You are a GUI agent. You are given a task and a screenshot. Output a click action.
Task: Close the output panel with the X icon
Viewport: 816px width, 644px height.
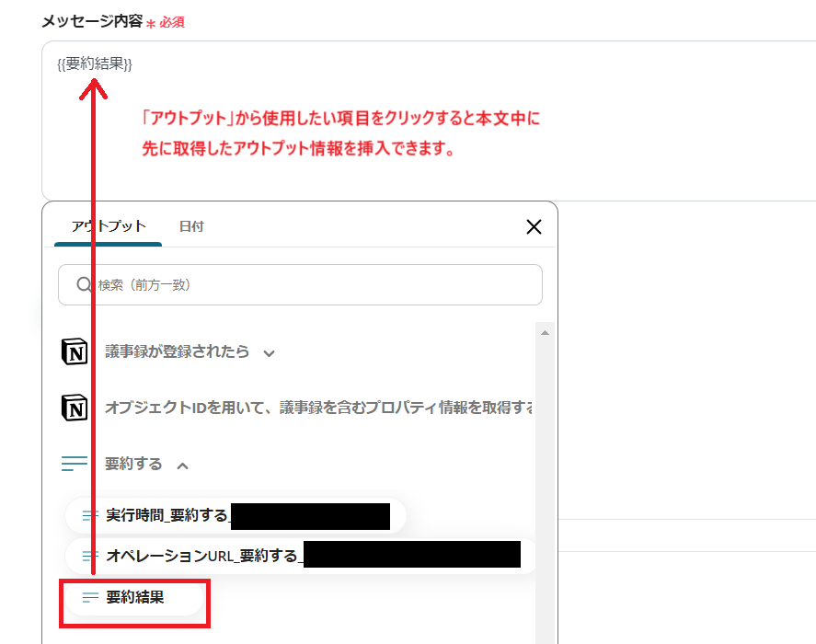click(x=534, y=226)
